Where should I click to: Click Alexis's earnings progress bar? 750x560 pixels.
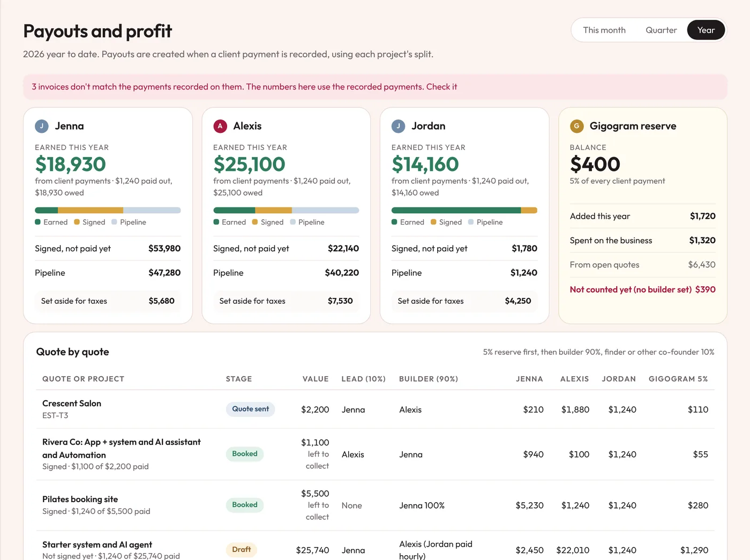pyautogui.click(x=286, y=210)
